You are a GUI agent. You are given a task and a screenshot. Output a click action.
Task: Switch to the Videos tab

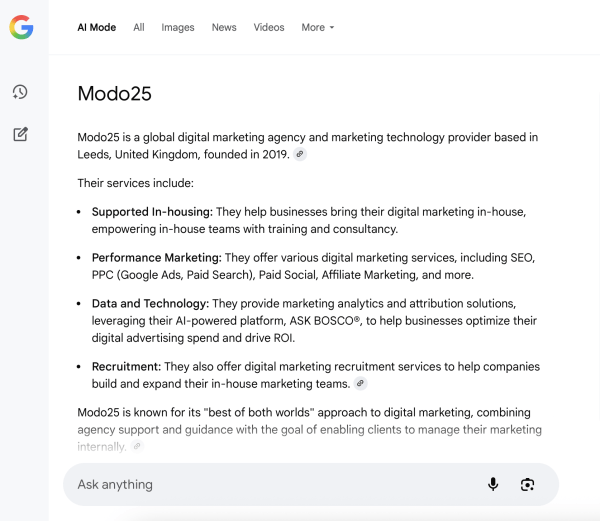click(x=269, y=28)
